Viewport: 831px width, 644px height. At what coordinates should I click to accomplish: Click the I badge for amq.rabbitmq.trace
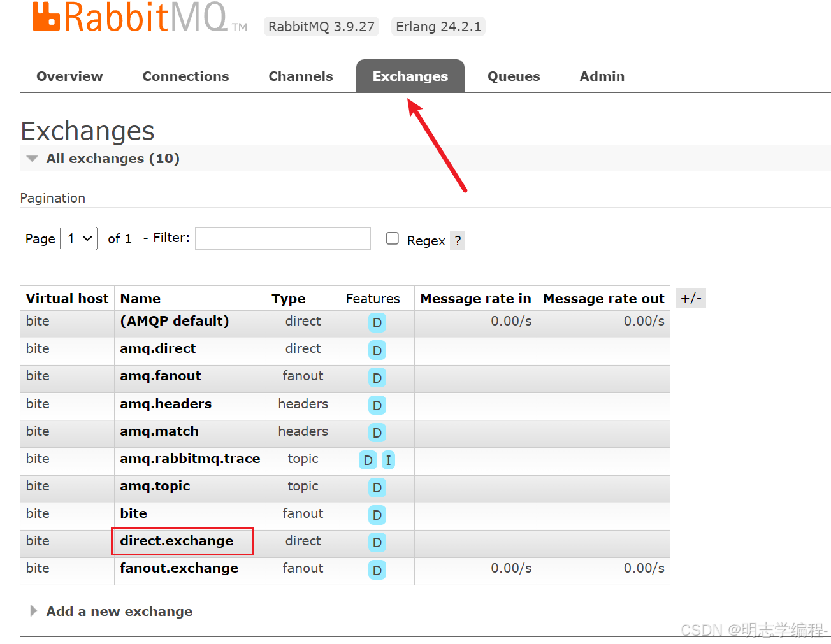[388, 460]
